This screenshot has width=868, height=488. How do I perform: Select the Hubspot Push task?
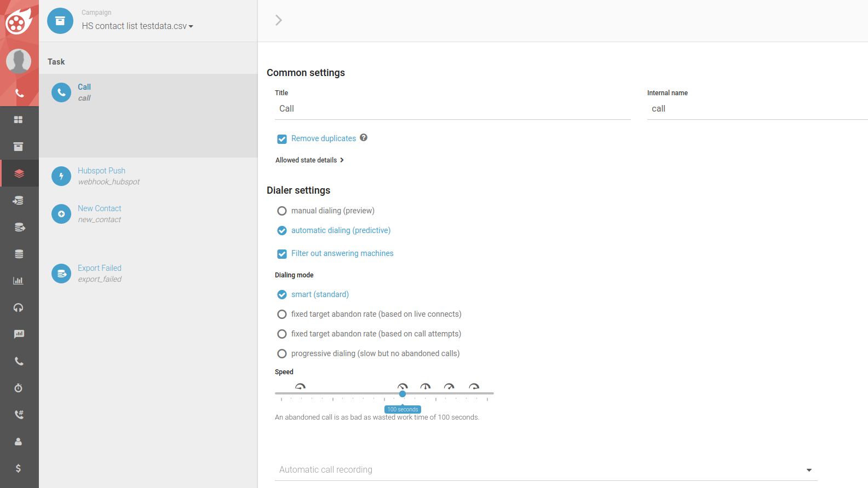(x=101, y=171)
